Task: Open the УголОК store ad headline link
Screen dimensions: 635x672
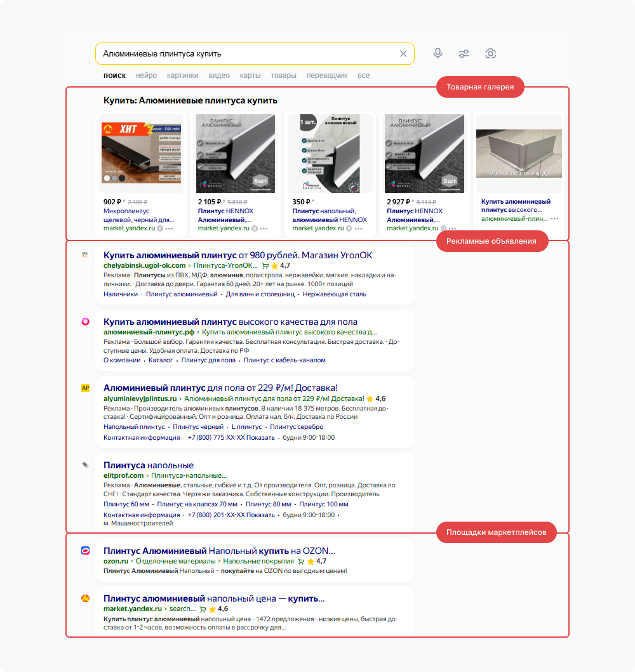Action: (237, 255)
